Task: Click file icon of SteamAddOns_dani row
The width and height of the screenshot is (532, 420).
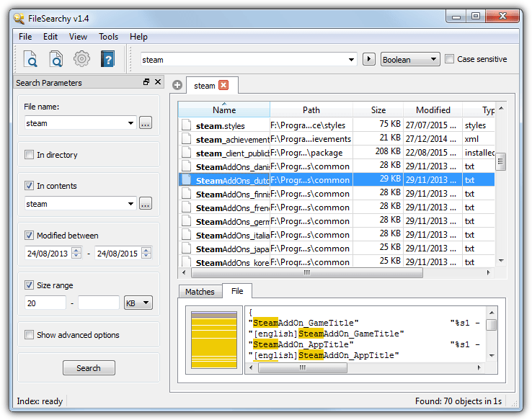Action: click(x=186, y=166)
